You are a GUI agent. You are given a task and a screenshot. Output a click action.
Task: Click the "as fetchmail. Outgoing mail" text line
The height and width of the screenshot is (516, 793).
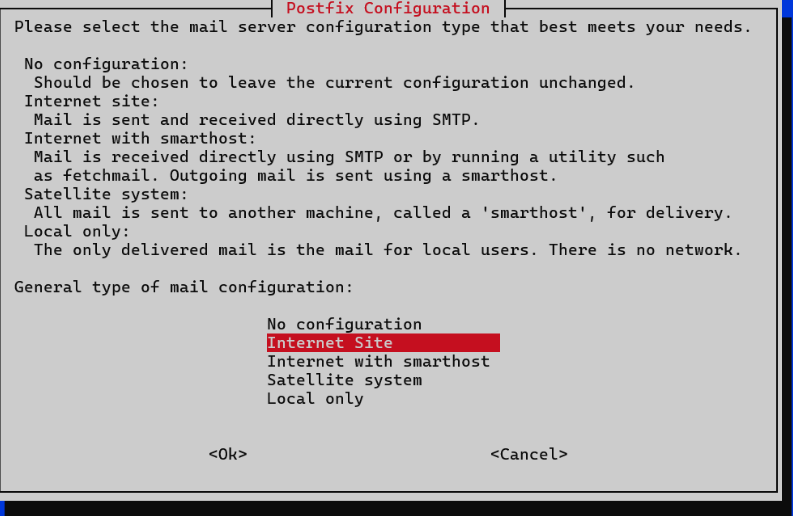pyautogui.click(x=295, y=176)
